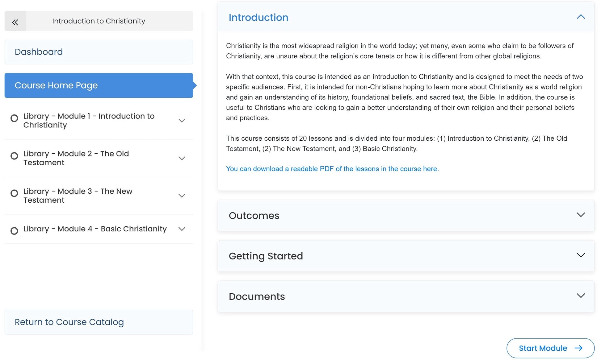Expand the Outcomes section chevron
The image size is (601, 364).
[581, 215]
